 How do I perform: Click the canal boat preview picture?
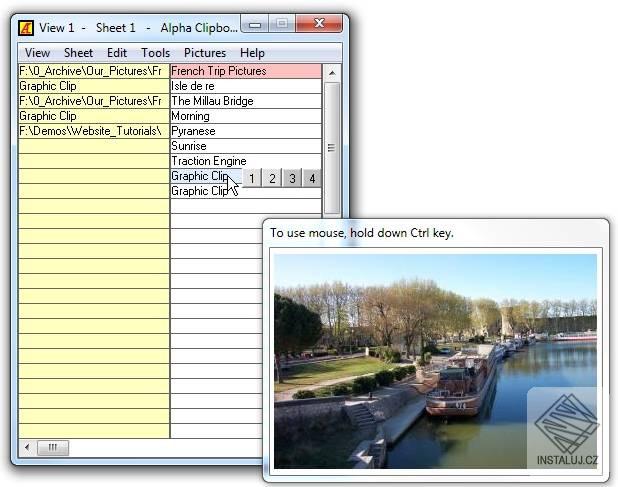click(x=436, y=361)
